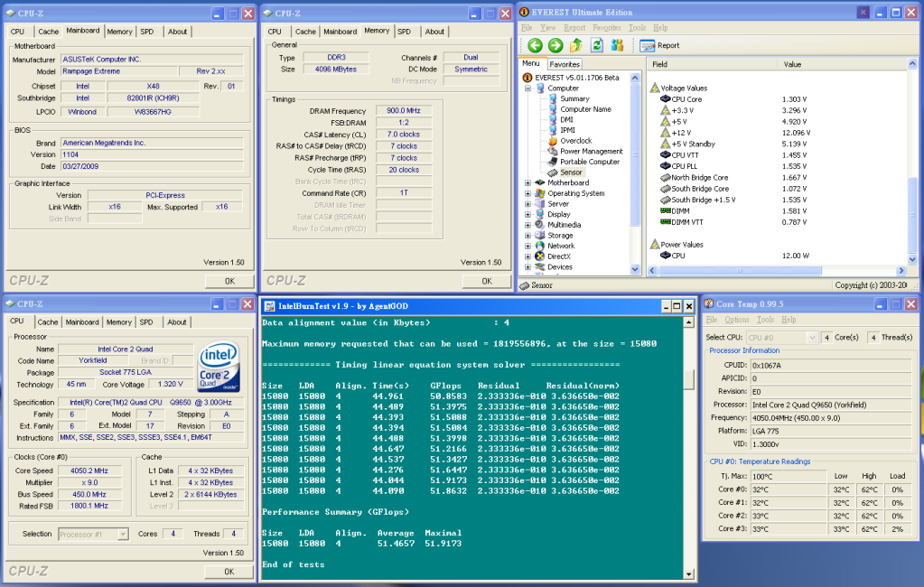This screenshot has height=587, width=924.
Task: Click the EVEREST users icon in toolbar
Action: point(617,45)
